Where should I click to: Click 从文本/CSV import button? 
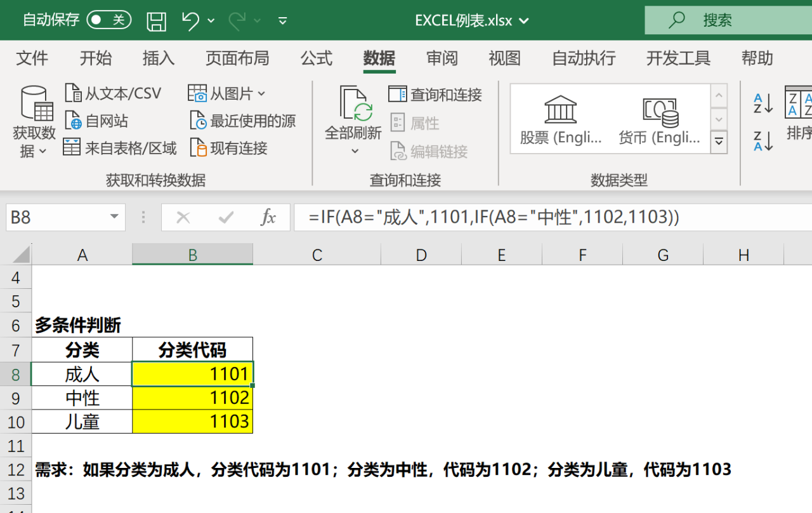coord(113,94)
